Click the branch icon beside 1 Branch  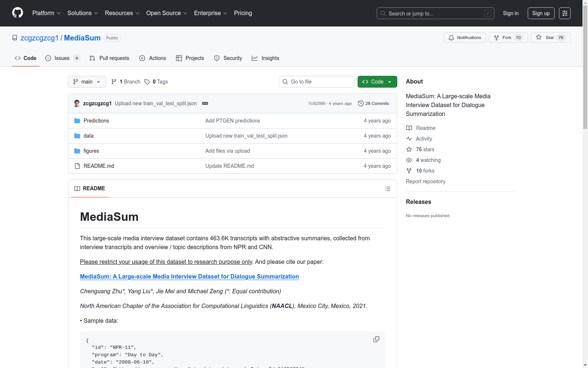point(114,82)
